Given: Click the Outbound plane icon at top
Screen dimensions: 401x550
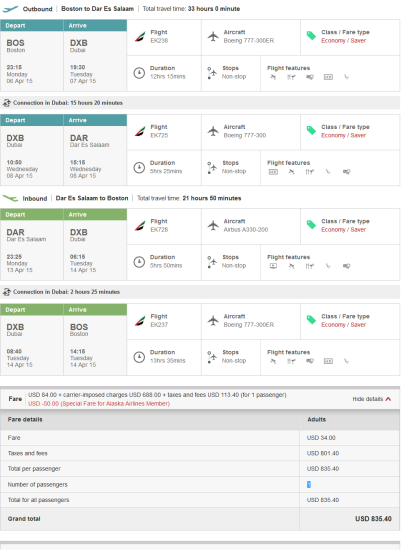Looking at the screenshot, I should 10,9.
